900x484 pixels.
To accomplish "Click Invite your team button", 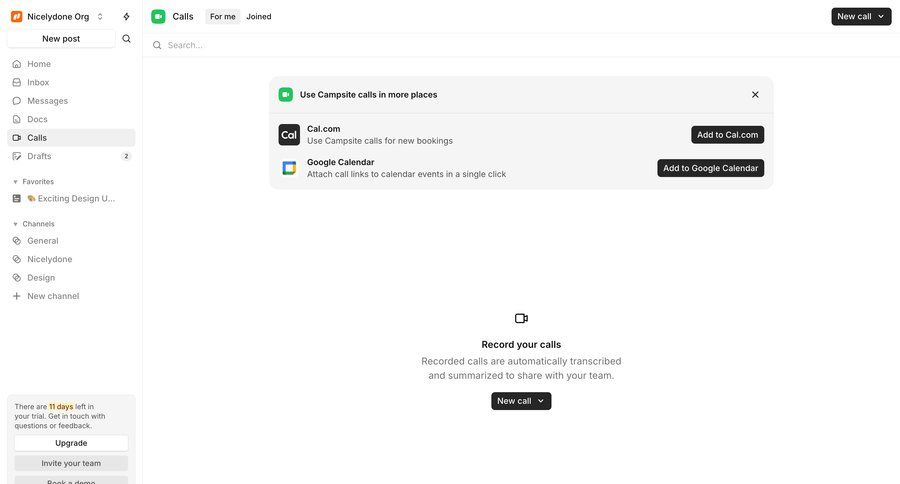I will (71, 463).
